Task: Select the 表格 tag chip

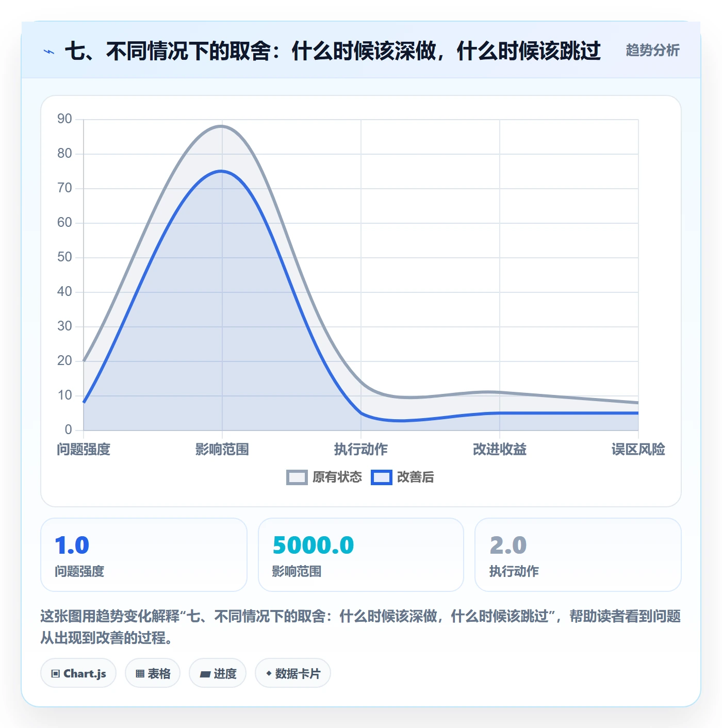Action: [153, 673]
